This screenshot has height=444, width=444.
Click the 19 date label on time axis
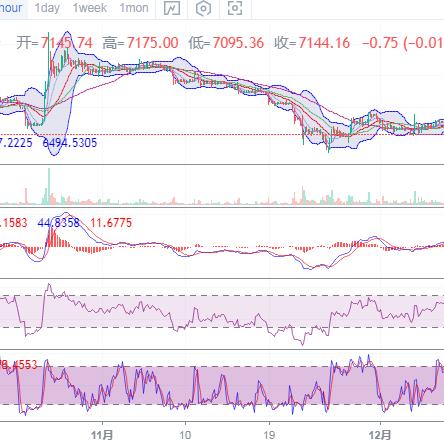click(x=269, y=435)
